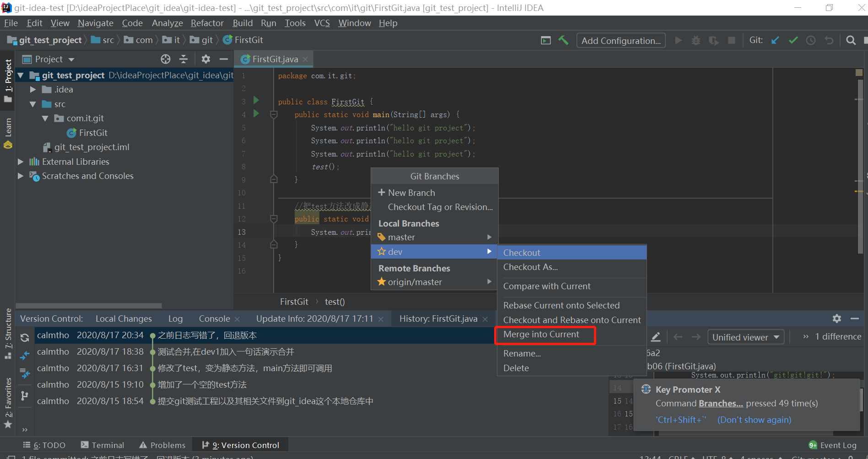This screenshot has height=459, width=868.
Task: Hide the Project panel with minus icon
Action: (223, 59)
